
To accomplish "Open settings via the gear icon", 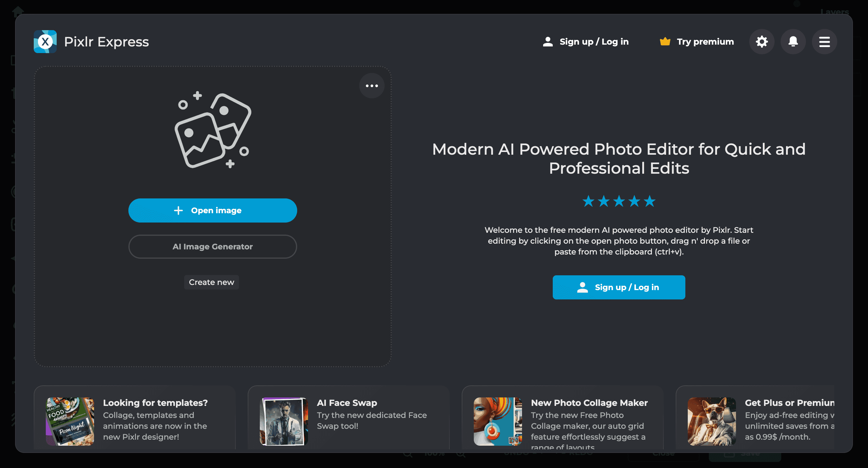I will coord(762,42).
